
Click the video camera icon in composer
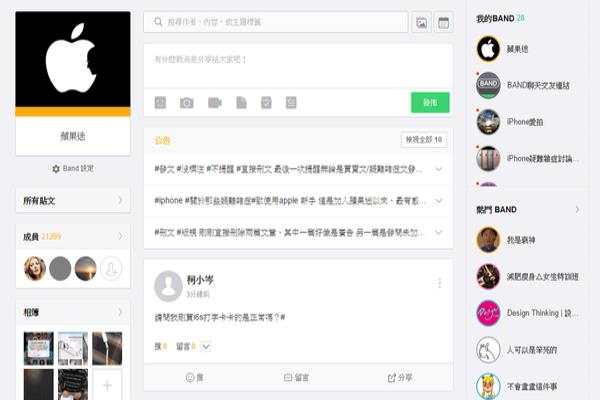[x=215, y=103]
